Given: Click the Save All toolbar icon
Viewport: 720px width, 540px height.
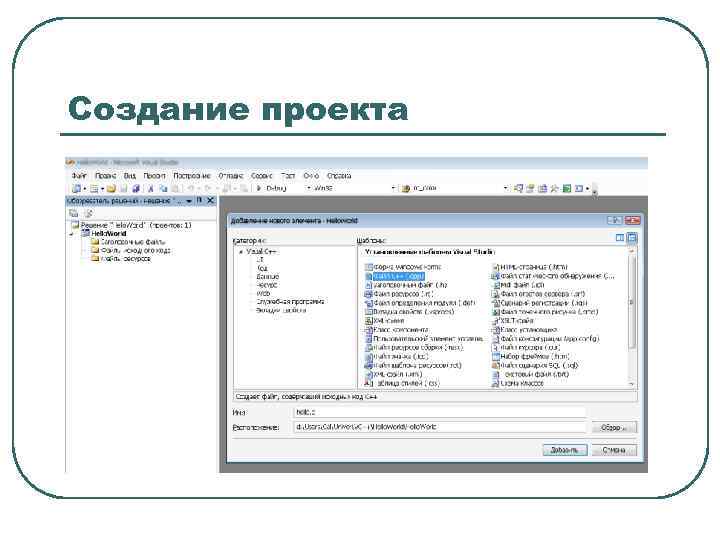Looking at the screenshot, I should click(135, 189).
